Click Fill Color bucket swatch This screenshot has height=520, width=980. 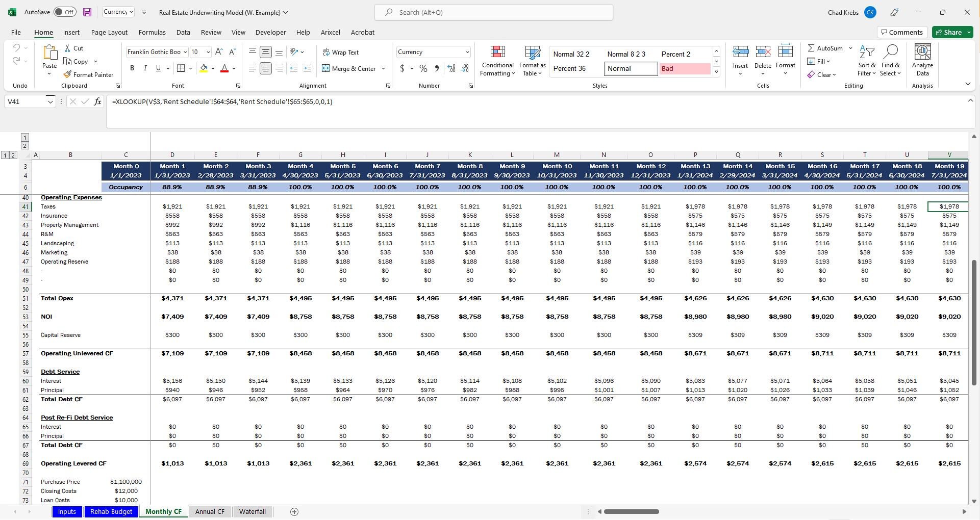coord(204,68)
